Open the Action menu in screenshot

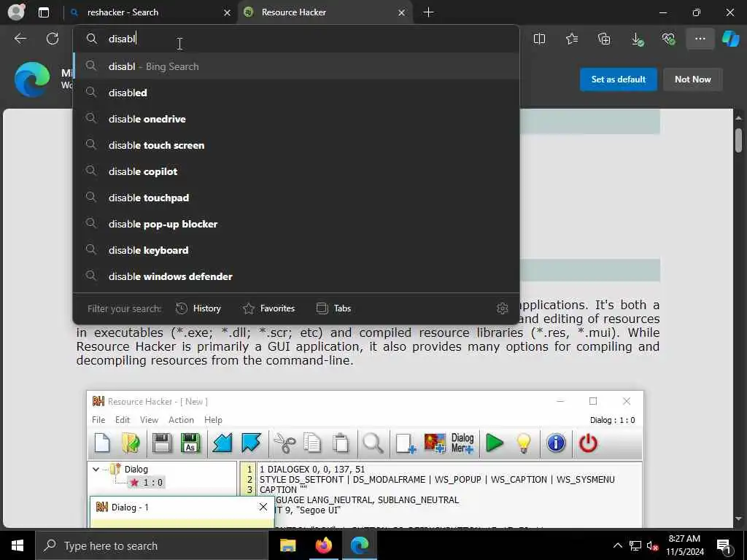click(x=181, y=419)
